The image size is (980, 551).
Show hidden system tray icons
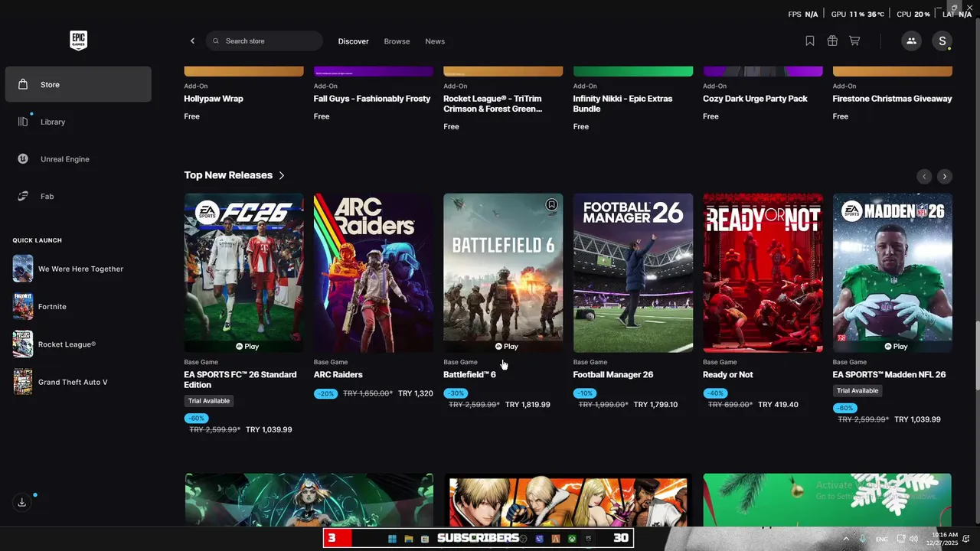point(846,539)
